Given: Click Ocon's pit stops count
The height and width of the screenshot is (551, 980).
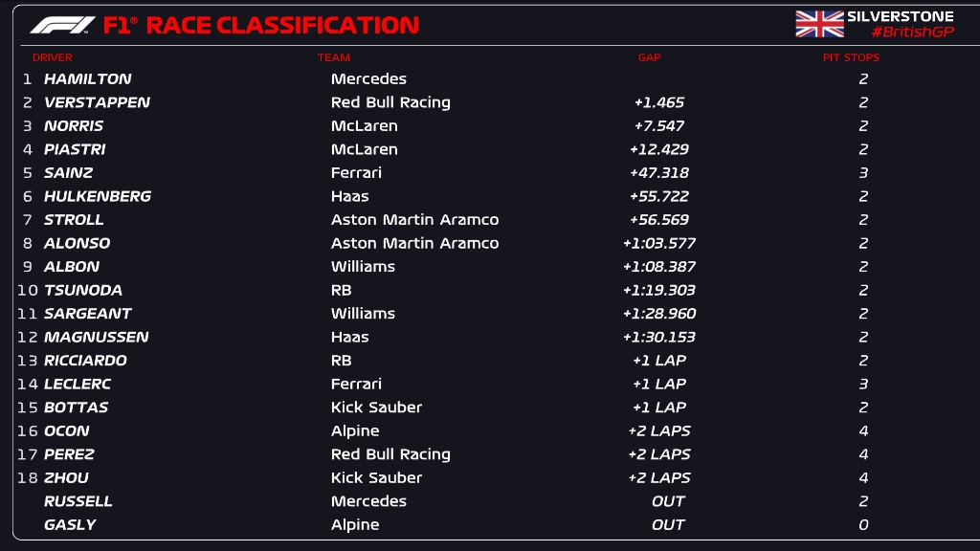Looking at the screenshot, I should click(x=863, y=431).
